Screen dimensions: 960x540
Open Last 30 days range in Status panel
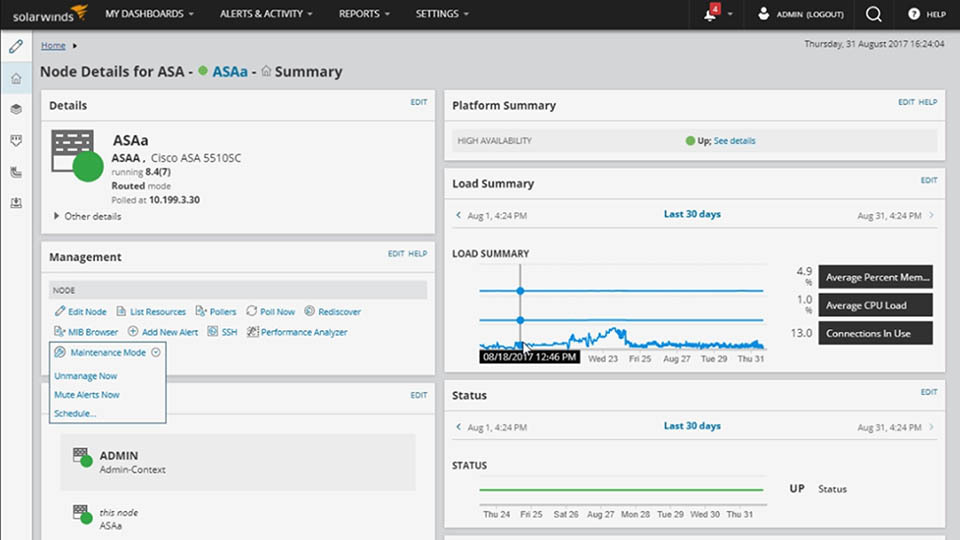692,426
